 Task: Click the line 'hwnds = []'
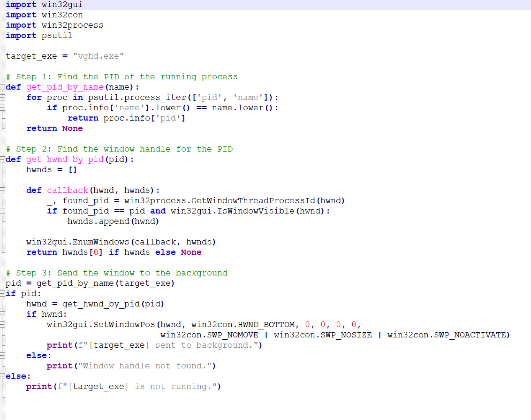coord(52,170)
